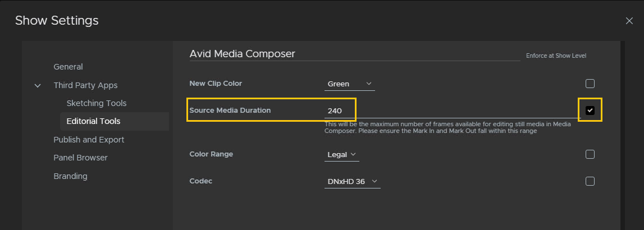Collapse the Third Party Apps chevron
Image resolution: width=644 pixels, height=230 pixels.
click(x=38, y=85)
